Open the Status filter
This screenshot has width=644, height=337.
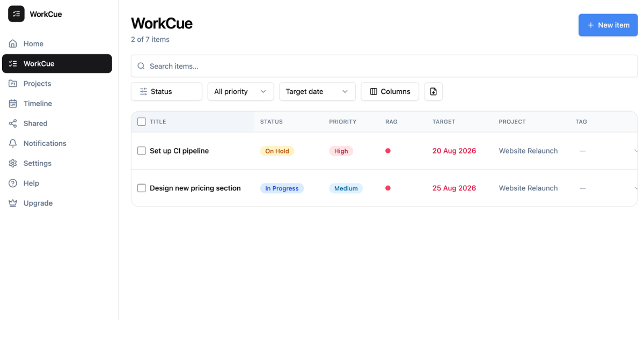pos(166,91)
